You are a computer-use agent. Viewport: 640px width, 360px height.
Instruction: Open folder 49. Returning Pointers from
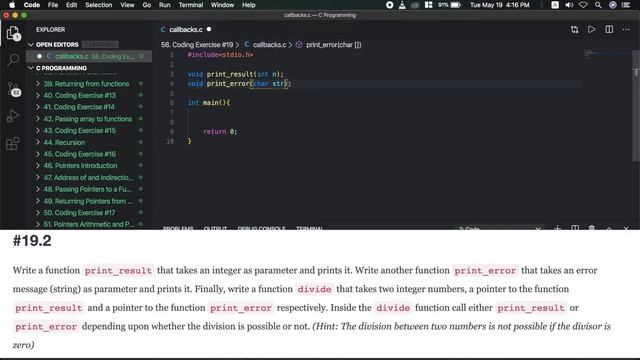coord(89,201)
